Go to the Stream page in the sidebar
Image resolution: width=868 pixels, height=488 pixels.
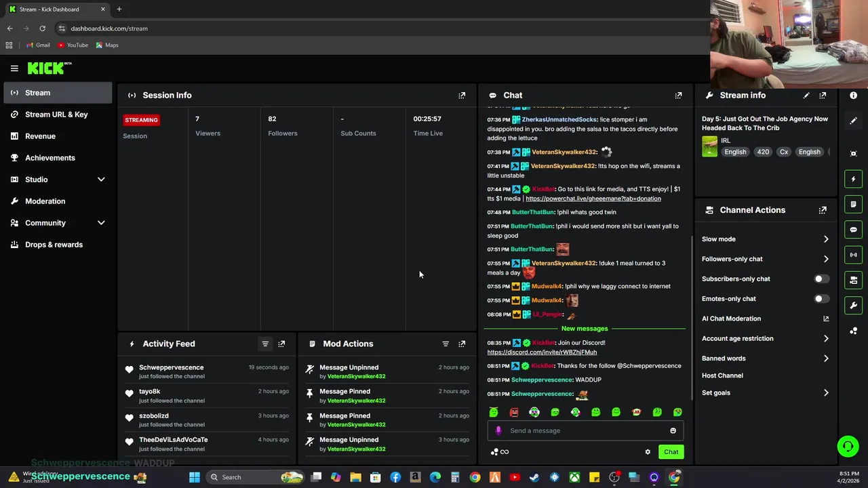[58, 93]
